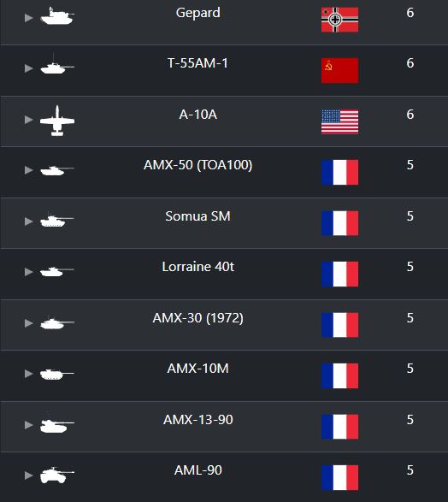Open the AMX-30 (1972) vehicle name

[x=197, y=318]
